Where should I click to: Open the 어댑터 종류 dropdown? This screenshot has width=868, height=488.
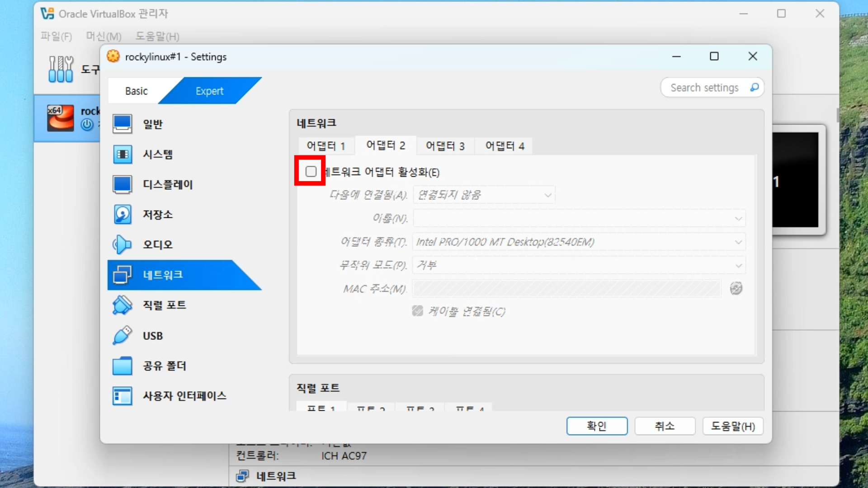[x=579, y=242]
